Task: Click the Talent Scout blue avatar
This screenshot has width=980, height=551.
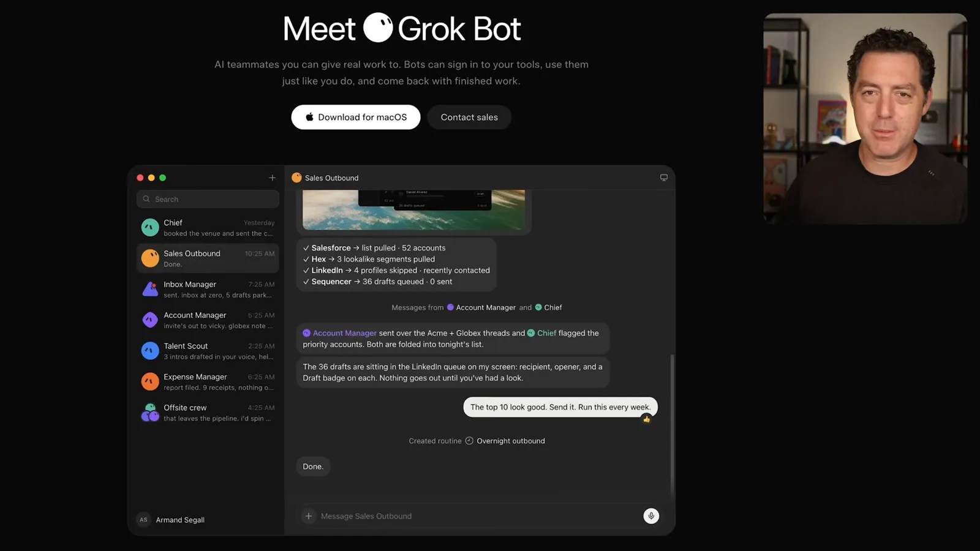Action: click(x=150, y=351)
